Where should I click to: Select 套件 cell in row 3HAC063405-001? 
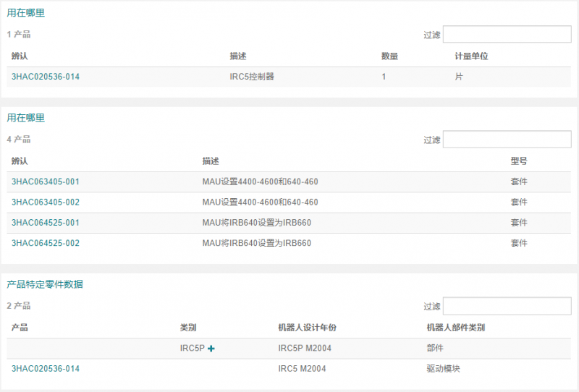tap(519, 182)
